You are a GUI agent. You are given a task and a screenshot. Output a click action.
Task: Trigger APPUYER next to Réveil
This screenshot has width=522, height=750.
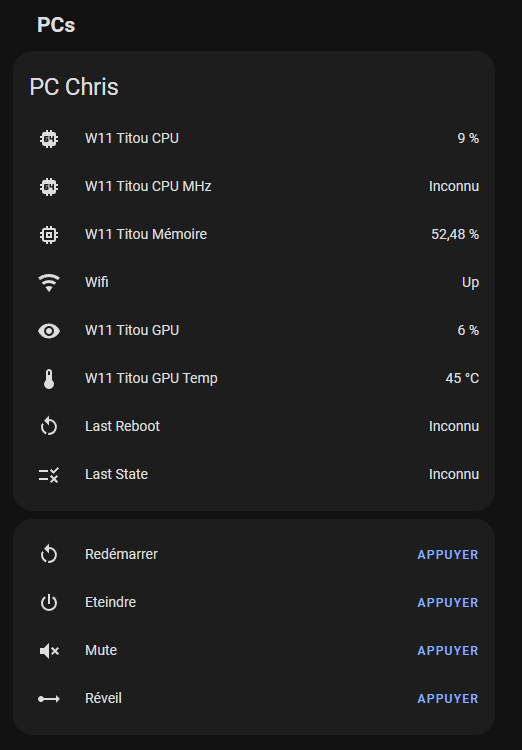tap(448, 698)
